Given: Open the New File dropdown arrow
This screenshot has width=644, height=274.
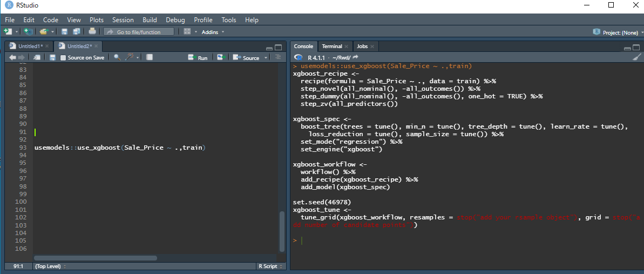Looking at the screenshot, I should tap(17, 32).
